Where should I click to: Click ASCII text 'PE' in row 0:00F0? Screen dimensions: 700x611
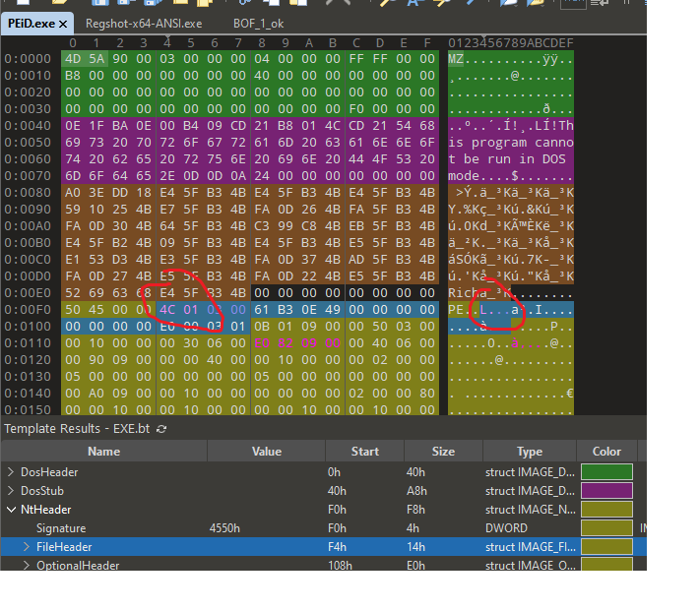(456, 310)
